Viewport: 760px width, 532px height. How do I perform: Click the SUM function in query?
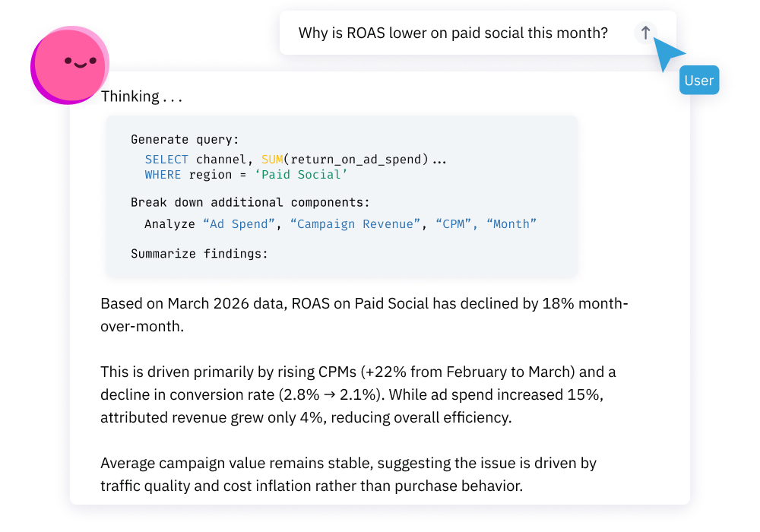tap(272, 160)
